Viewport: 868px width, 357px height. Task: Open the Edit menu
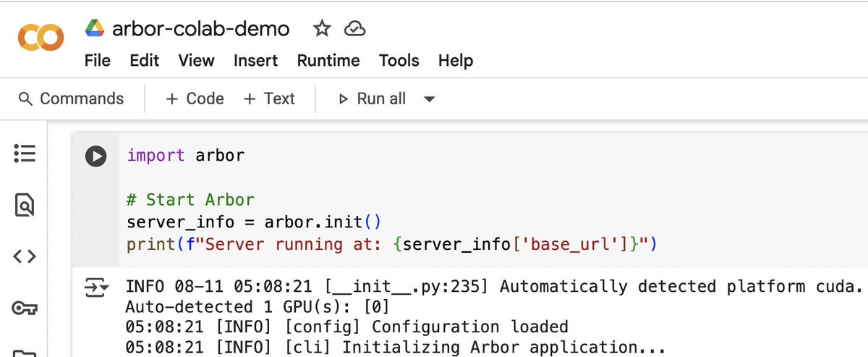pyautogui.click(x=145, y=61)
